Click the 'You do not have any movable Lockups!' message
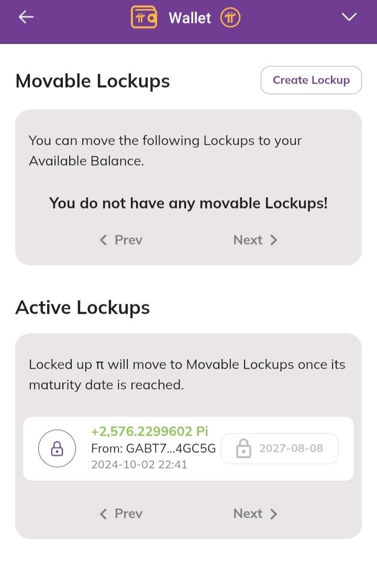 [x=188, y=203]
